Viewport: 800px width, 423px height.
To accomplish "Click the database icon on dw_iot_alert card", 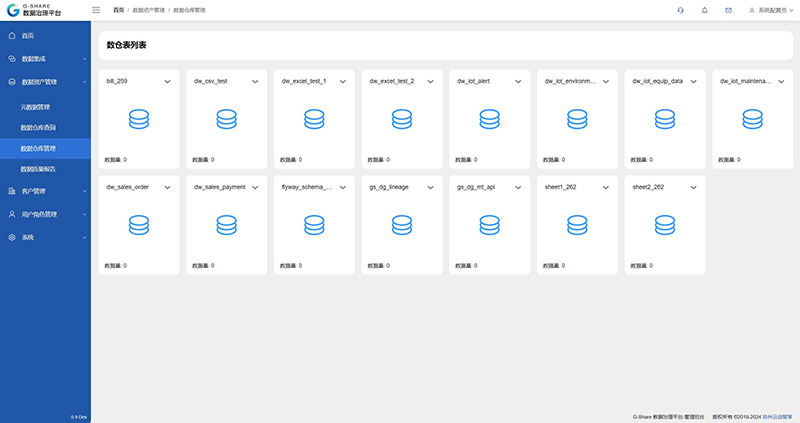I will [x=489, y=120].
